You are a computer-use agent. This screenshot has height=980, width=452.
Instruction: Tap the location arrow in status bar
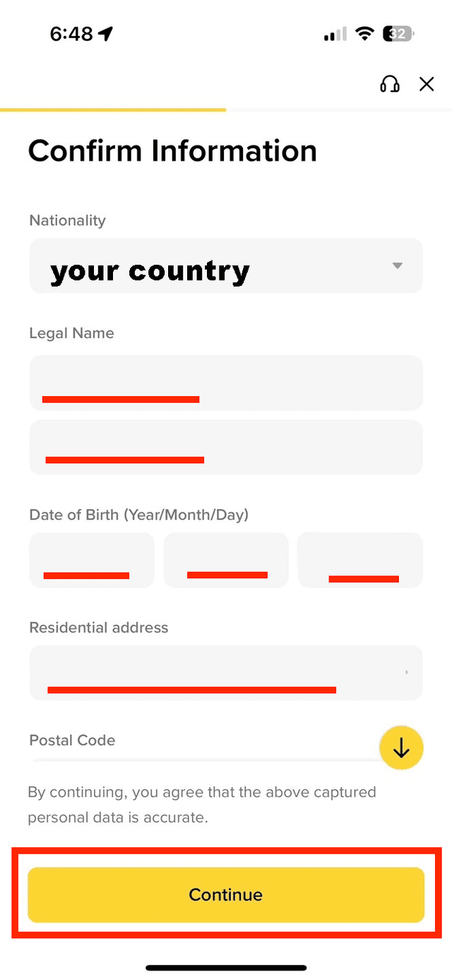tap(106, 32)
